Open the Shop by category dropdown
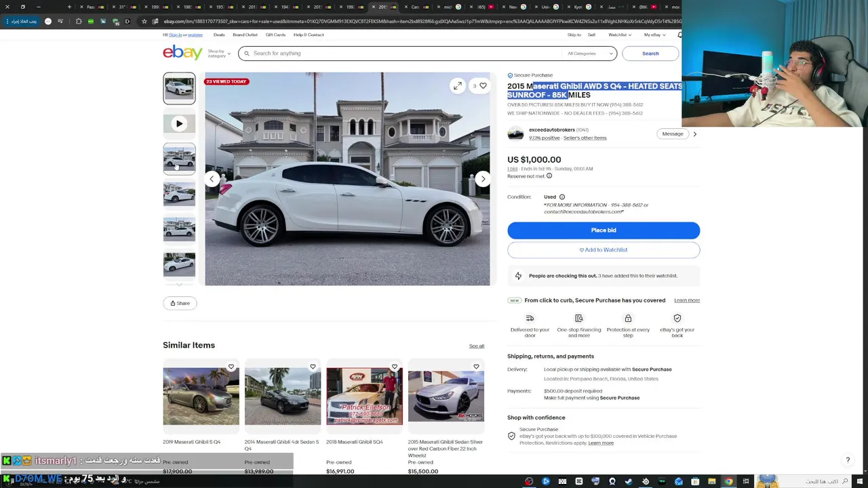 [219, 54]
